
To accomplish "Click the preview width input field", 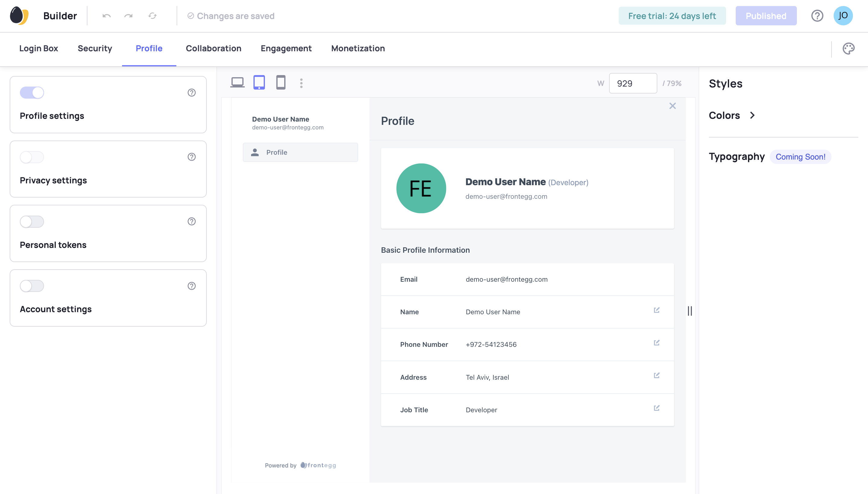I will (x=633, y=83).
